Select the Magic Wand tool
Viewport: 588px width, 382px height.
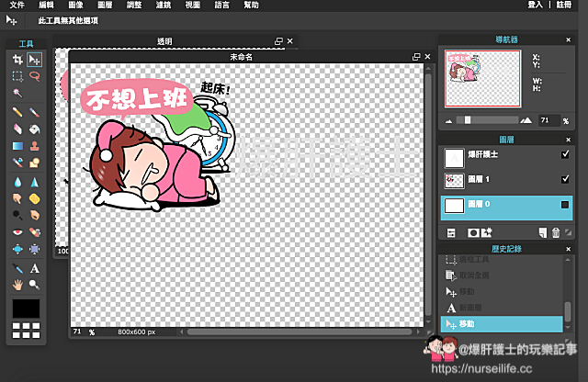pyautogui.click(x=17, y=93)
